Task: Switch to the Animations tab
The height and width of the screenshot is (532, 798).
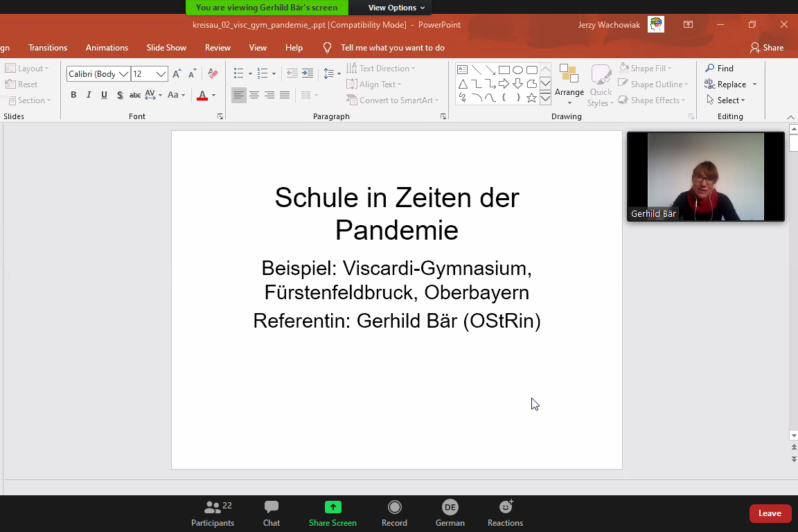Action: pyautogui.click(x=107, y=48)
